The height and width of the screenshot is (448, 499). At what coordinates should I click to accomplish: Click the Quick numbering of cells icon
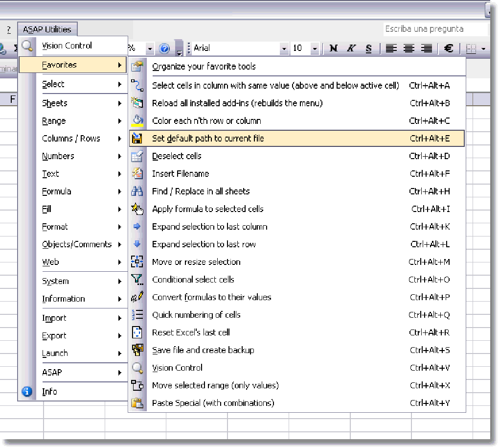click(137, 315)
